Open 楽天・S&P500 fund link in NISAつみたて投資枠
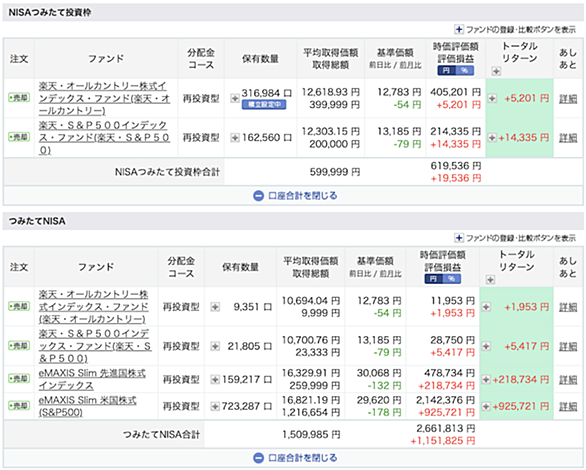Viewport: 586px width, 470px height. [x=104, y=137]
